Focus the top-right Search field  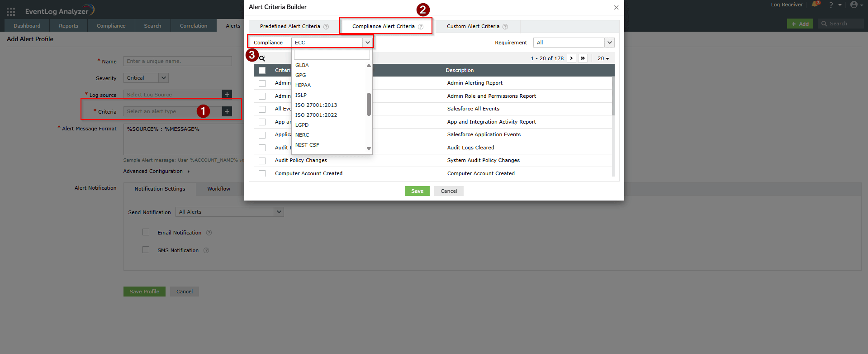841,24
